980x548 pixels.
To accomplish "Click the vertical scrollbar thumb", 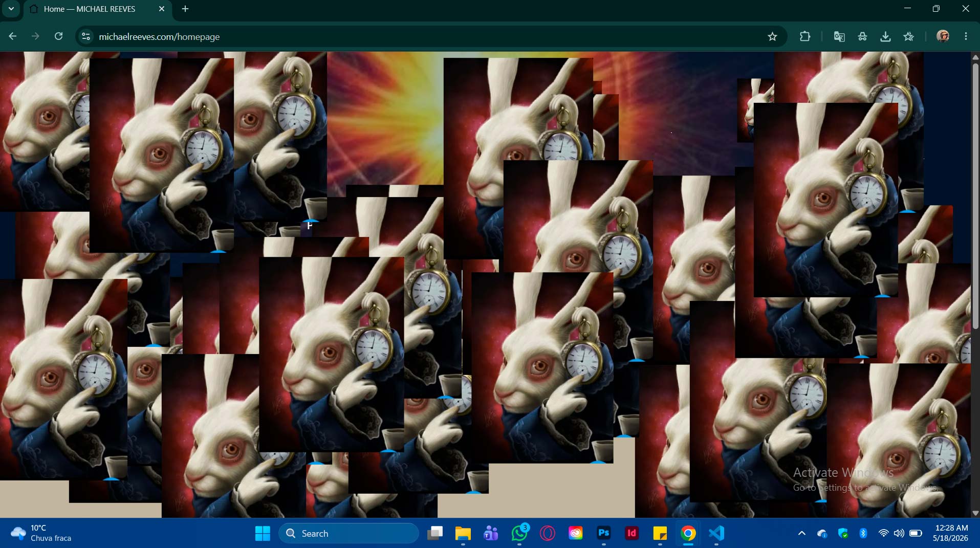I will [975, 196].
